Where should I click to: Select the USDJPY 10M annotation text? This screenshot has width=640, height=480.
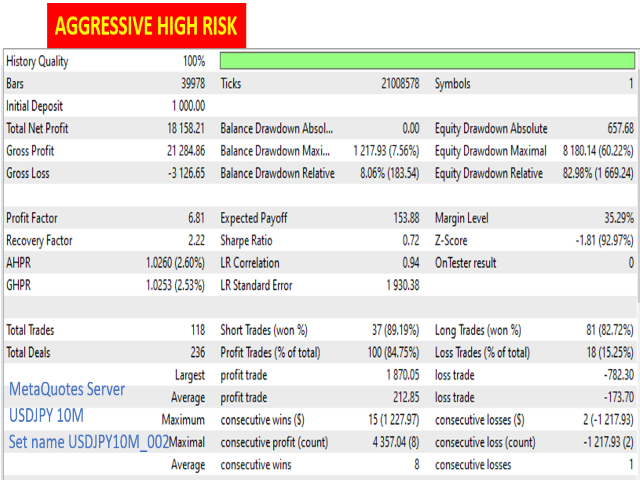click(x=46, y=416)
